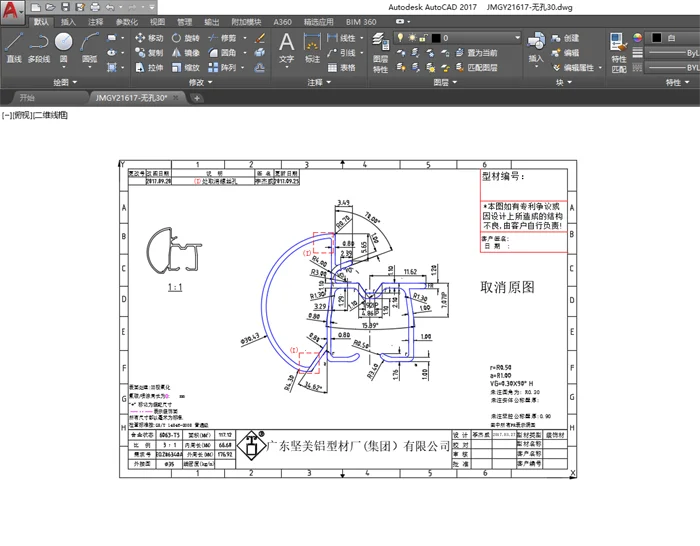The height and width of the screenshot is (546, 700).
Task: Toggle layer 0 freeze sun icon
Action: tap(411, 38)
